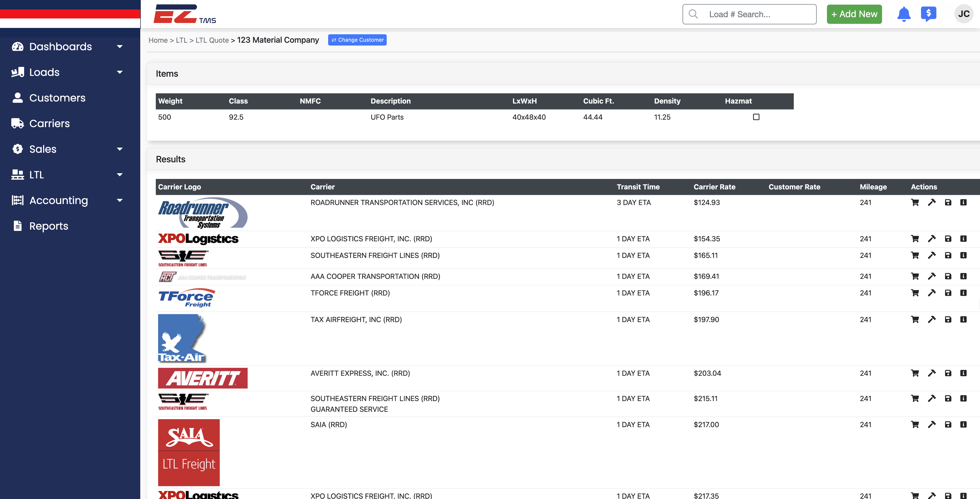The height and width of the screenshot is (499, 980).
Task: Click cart icon for Southeastern Guaranteed Service row
Action: (915, 399)
